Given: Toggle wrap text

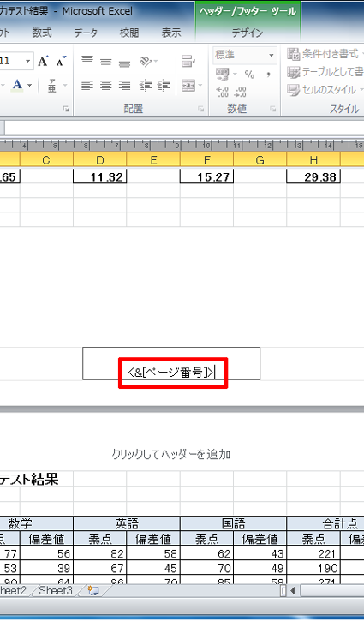Looking at the screenshot, I should [x=188, y=61].
